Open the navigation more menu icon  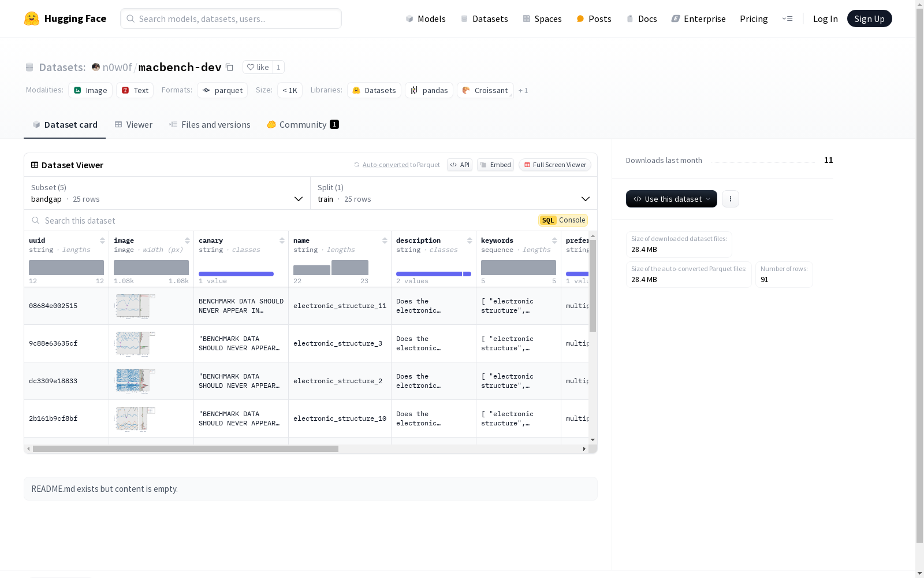tap(787, 18)
